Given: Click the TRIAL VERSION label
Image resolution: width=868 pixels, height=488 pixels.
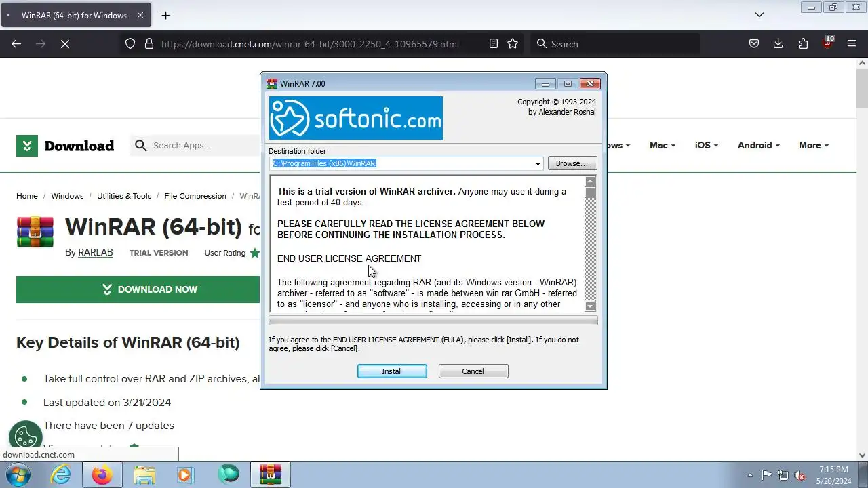Looking at the screenshot, I should [x=159, y=253].
